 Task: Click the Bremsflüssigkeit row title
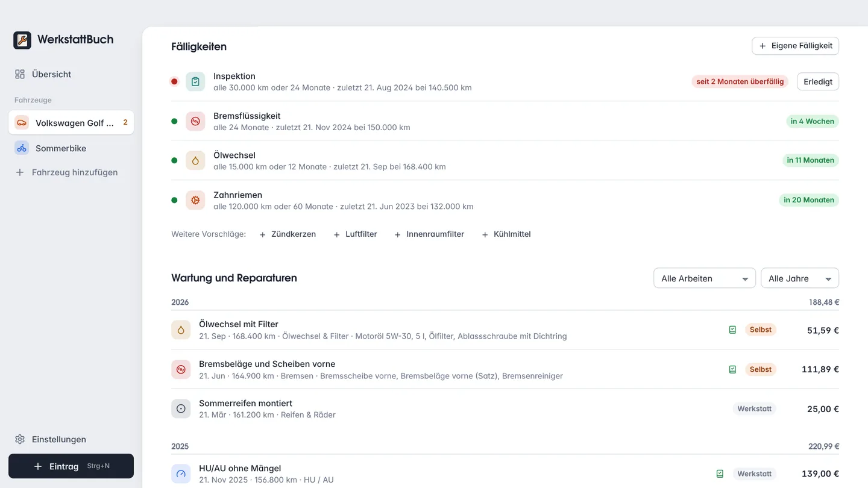(x=247, y=116)
